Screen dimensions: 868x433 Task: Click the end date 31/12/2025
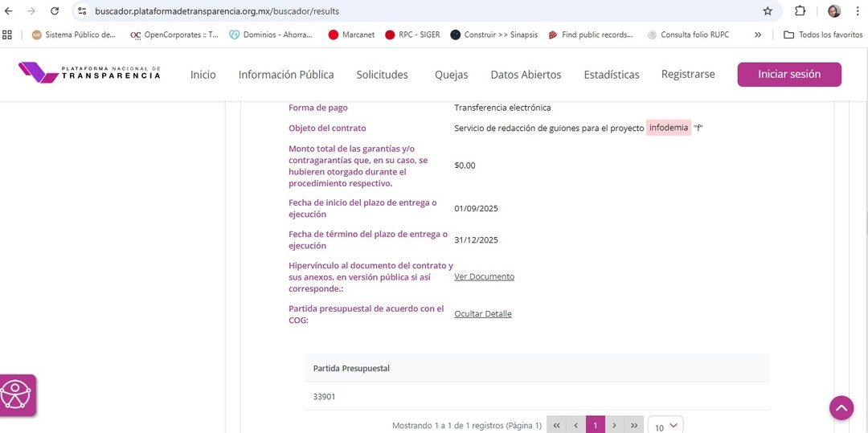(476, 240)
